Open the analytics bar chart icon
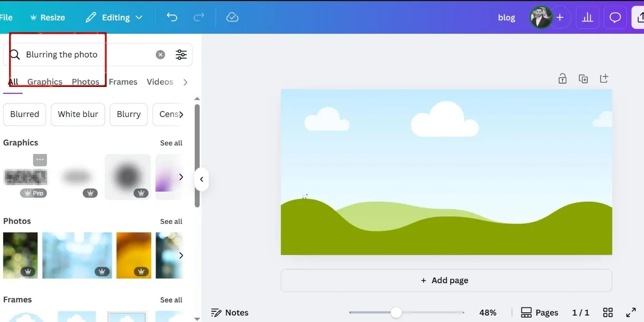The height and width of the screenshot is (322, 644). tap(588, 18)
